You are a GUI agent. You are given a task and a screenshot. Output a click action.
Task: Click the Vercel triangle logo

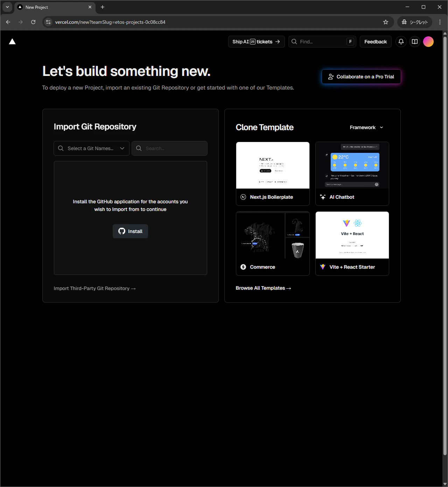12,42
